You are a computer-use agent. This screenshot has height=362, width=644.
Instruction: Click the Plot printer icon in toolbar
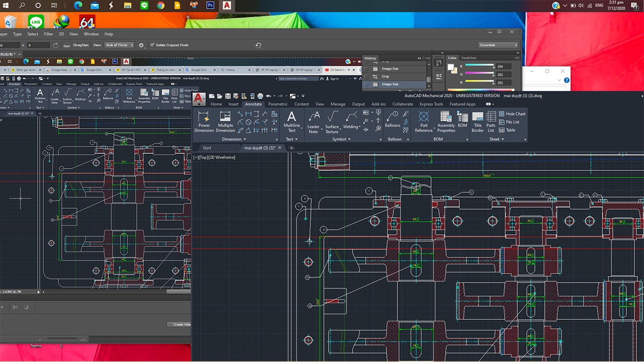click(x=260, y=96)
